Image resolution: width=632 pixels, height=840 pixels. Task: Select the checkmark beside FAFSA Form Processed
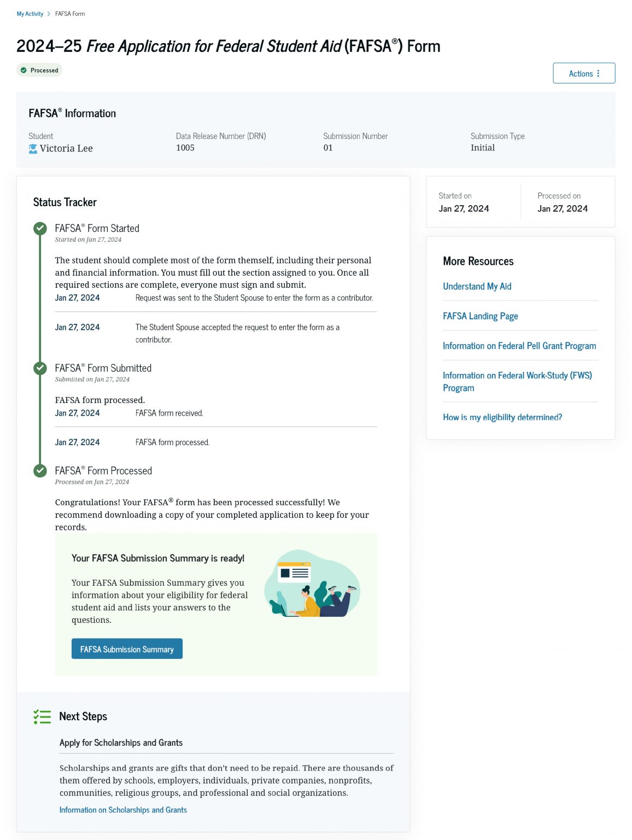point(40,470)
